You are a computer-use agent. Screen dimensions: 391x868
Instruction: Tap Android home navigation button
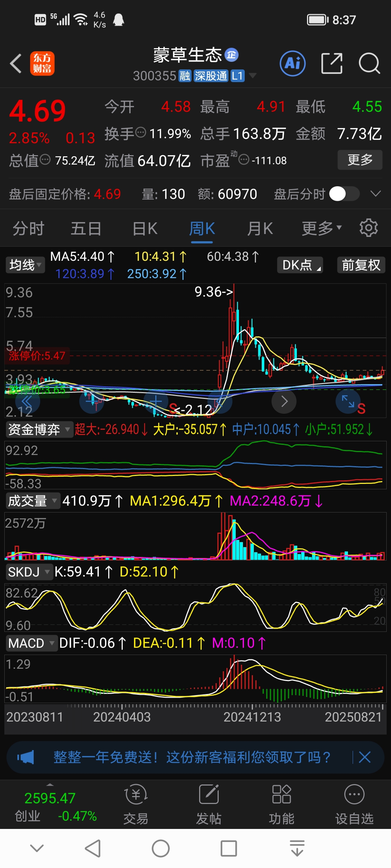(161, 848)
